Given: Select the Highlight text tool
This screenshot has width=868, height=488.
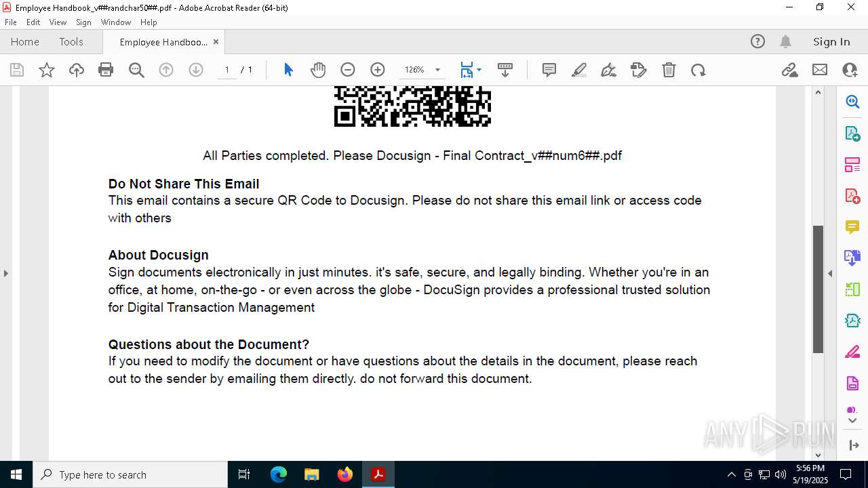Looking at the screenshot, I should [x=579, y=70].
